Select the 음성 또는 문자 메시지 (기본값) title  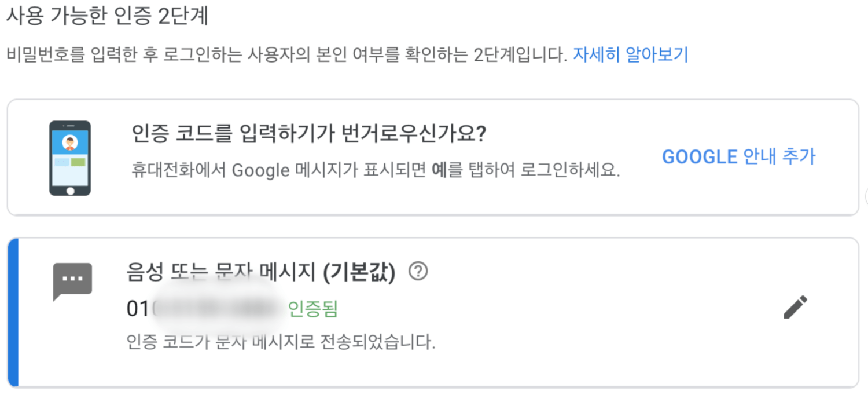[x=260, y=272]
